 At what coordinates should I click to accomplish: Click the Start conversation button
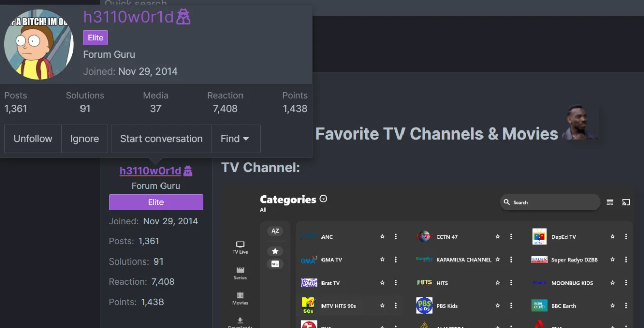162,139
